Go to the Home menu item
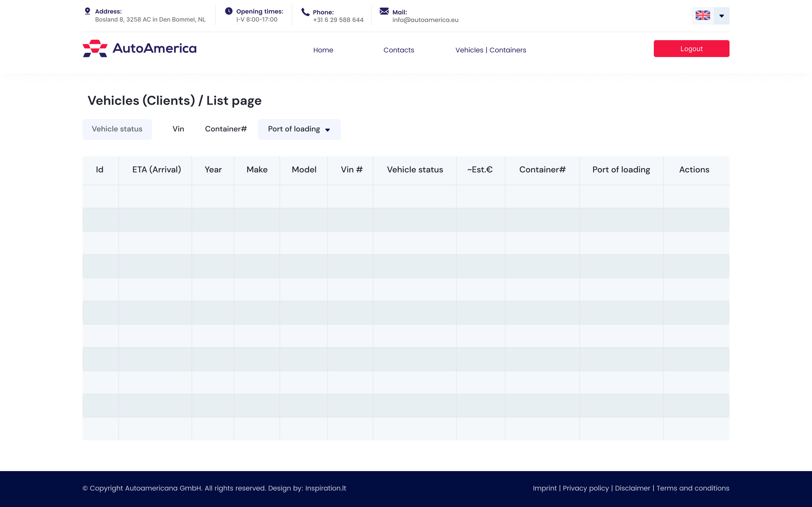This screenshot has height=507, width=812. tap(323, 50)
